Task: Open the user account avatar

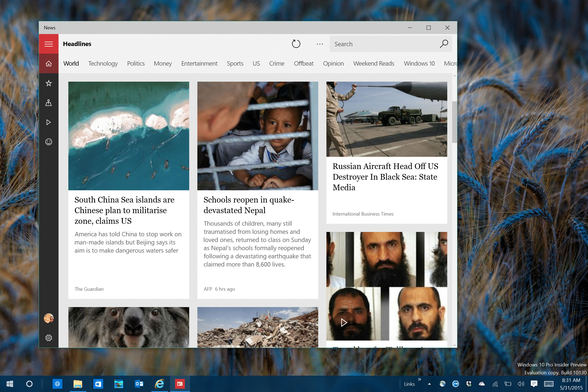Action: pos(49,318)
